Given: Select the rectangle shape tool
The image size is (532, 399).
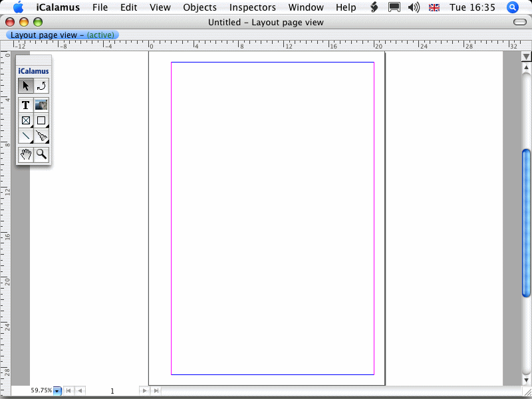Looking at the screenshot, I should coord(41,120).
